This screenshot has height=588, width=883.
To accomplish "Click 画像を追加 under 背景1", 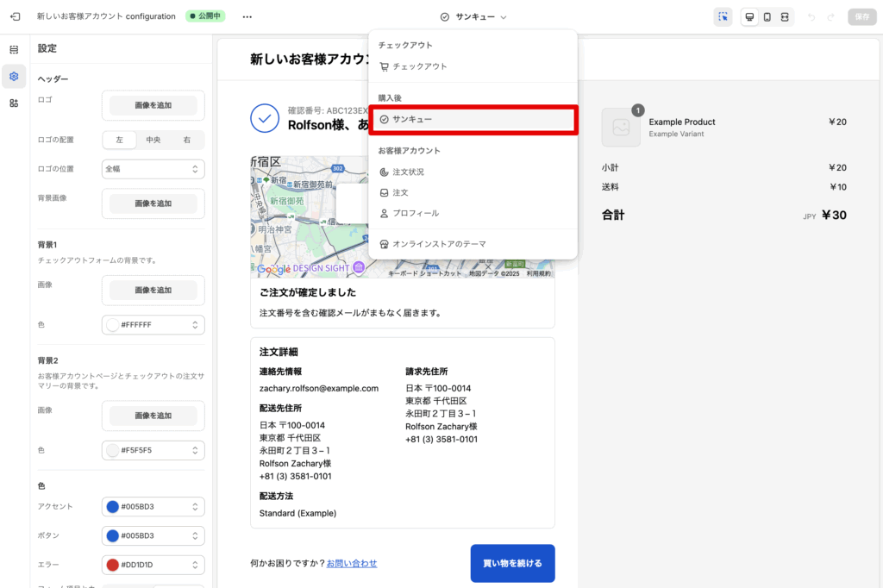I will pyautogui.click(x=153, y=290).
